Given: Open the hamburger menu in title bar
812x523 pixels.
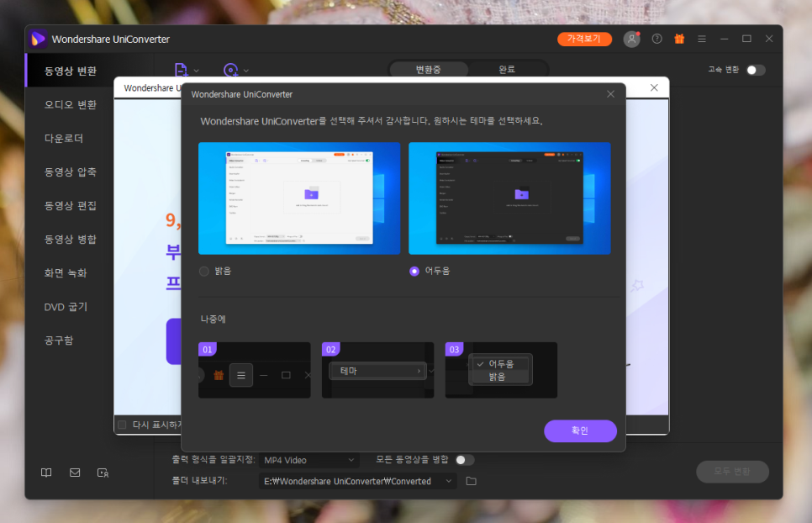Looking at the screenshot, I should [702, 39].
